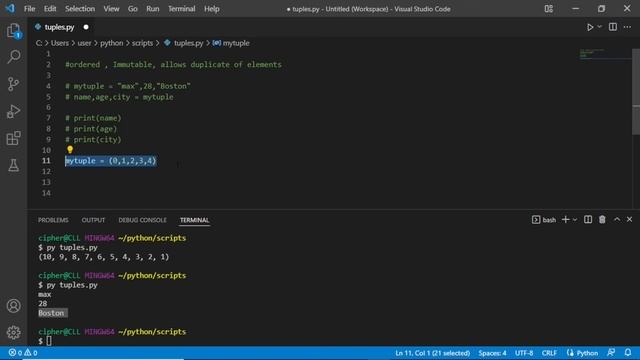Change line endings via CRLF

[x=549, y=353]
